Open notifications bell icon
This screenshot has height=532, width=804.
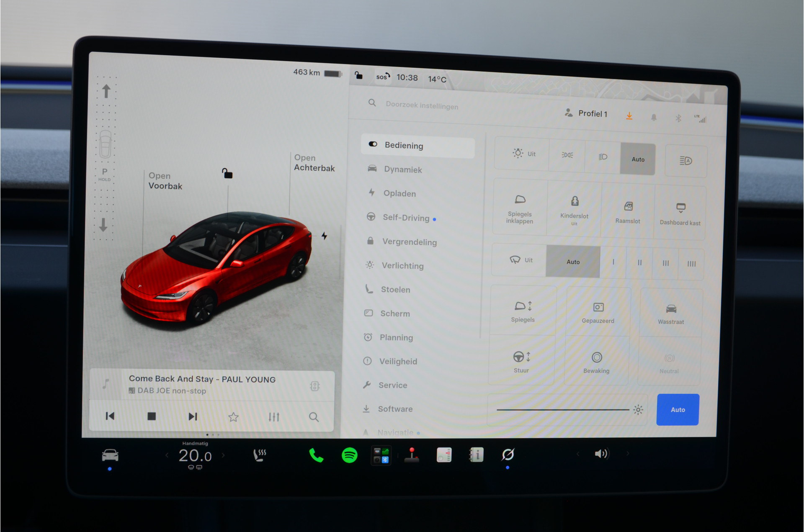coord(654,118)
